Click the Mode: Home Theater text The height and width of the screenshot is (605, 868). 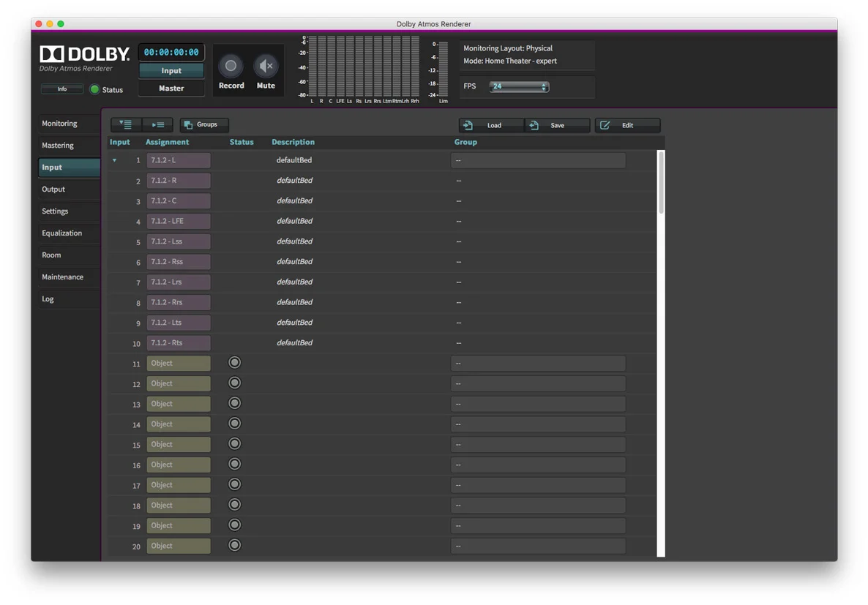(x=510, y=61)
